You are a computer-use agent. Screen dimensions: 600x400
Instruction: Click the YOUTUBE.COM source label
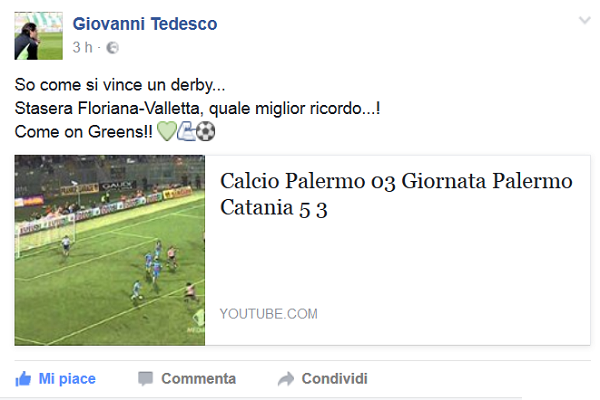[269, 314]
